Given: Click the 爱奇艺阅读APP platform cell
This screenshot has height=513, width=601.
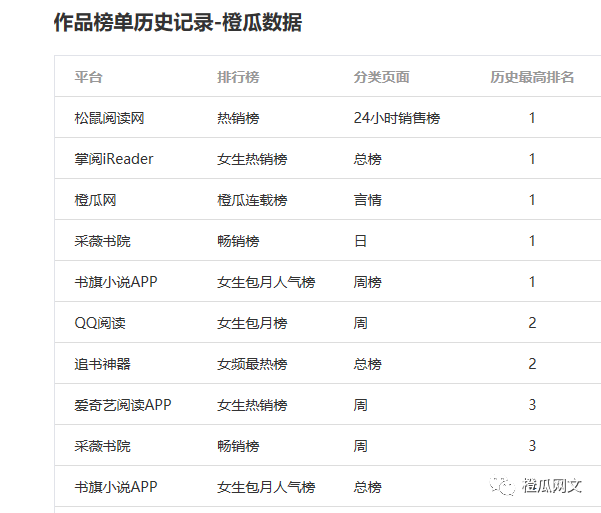Looking at the screenshot, I should 123,405.
